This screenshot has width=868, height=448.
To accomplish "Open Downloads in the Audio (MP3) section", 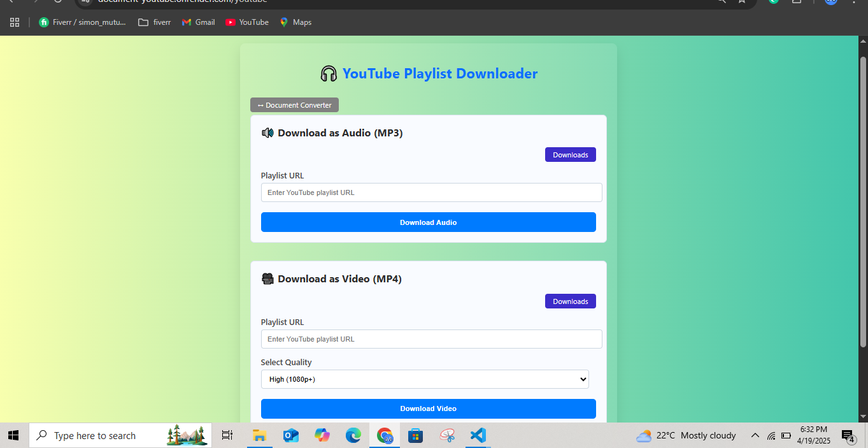I will [570, 155].
